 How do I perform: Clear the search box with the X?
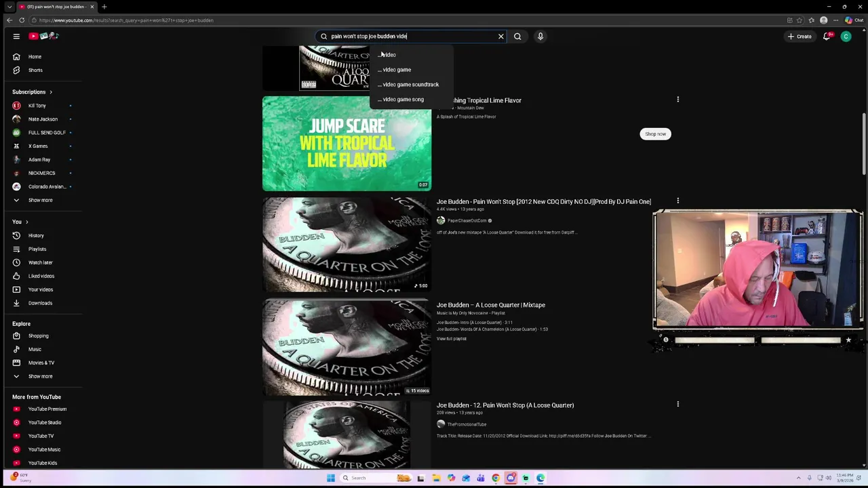[x=501, y=37]
